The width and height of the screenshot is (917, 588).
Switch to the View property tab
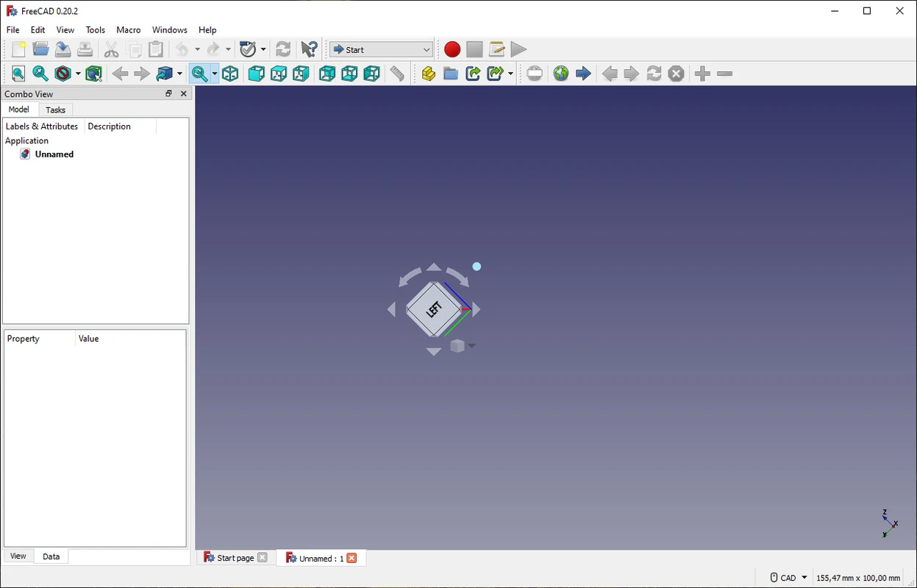tap(18, 556)
